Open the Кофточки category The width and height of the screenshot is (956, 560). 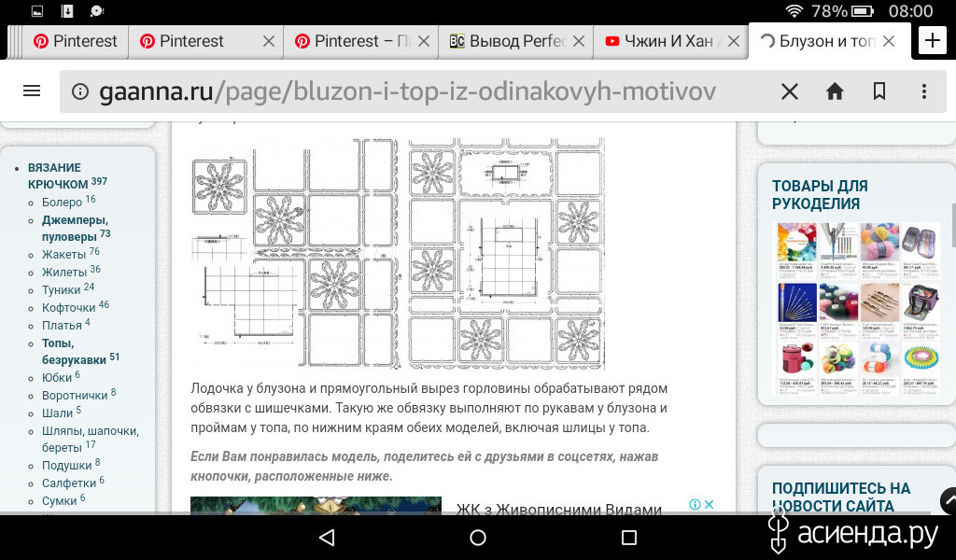point(76,306)
